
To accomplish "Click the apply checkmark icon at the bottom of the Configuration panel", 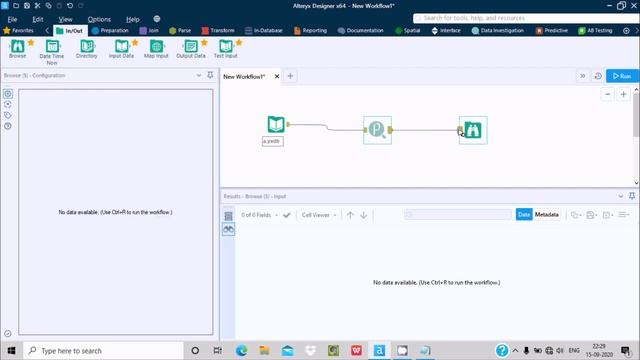I will [x=8, y=333].
